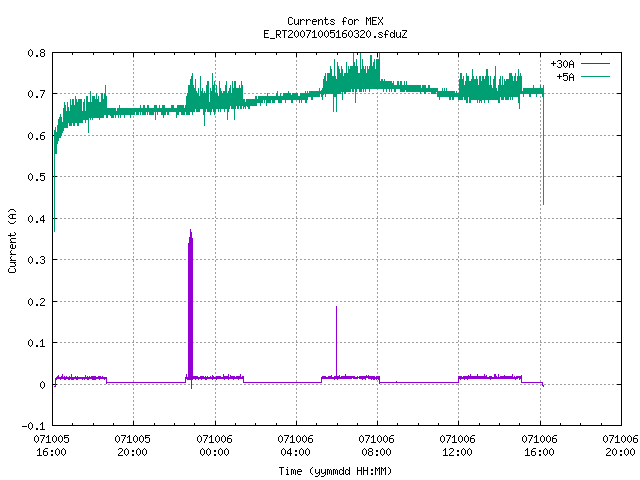Click the green +5A legend line sample
This screenshot has width=640, height=480.
[x=595, y=76]
